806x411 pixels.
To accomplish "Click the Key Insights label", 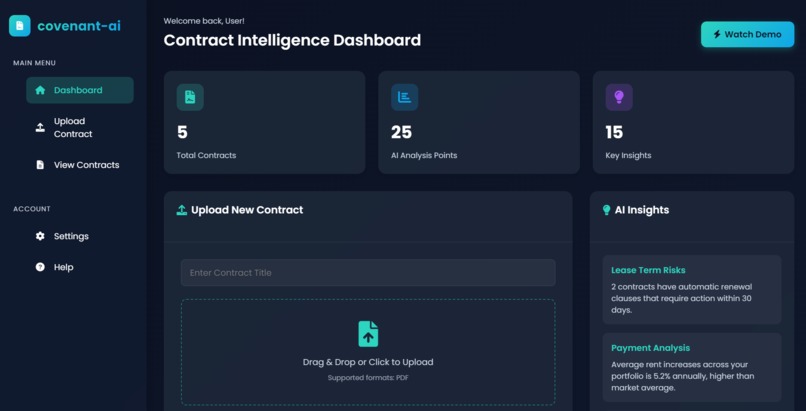I will [628, 155].
